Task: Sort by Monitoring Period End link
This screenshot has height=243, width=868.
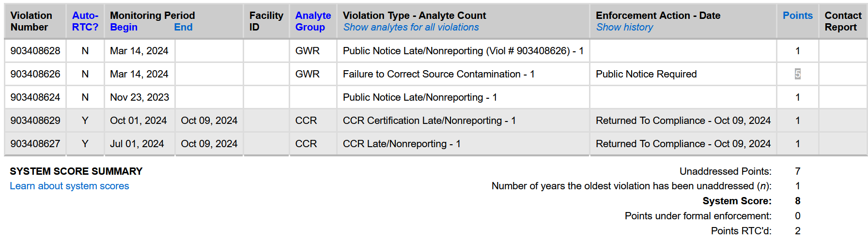Action: pyautogui.click(x=183, y=28)
